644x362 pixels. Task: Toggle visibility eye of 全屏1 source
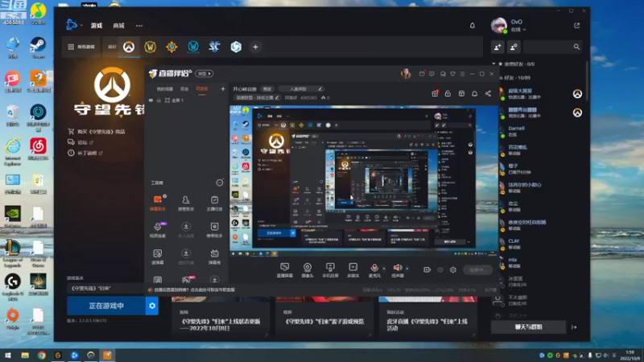click(151, 100)
